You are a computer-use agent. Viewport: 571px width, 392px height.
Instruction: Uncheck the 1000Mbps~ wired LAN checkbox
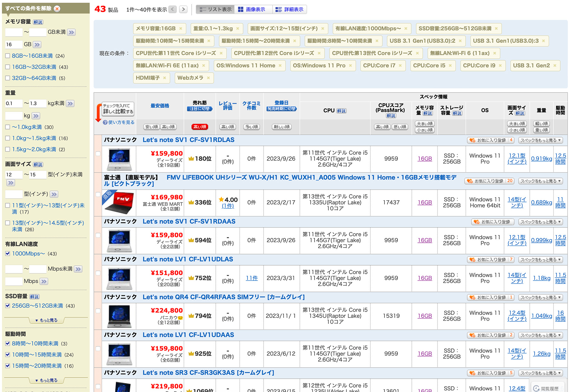[x=8, y=254]
